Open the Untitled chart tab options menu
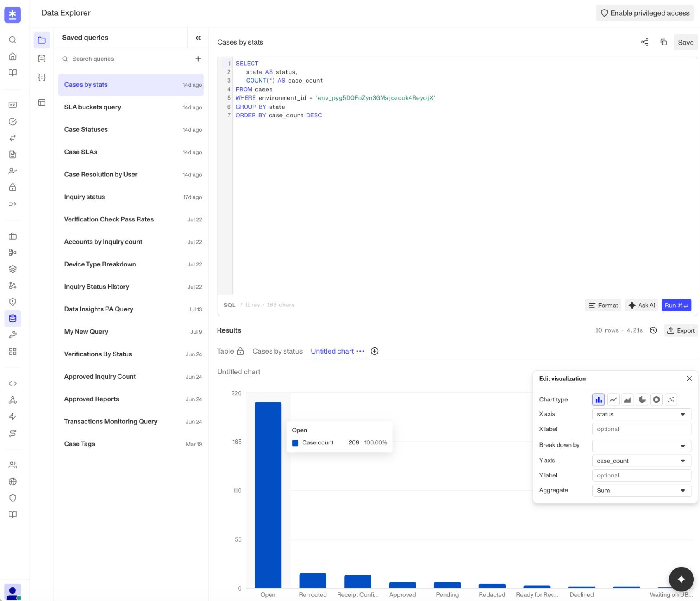Image resolution: width=700 pixels, height=601 pixels. coord(360,351)
